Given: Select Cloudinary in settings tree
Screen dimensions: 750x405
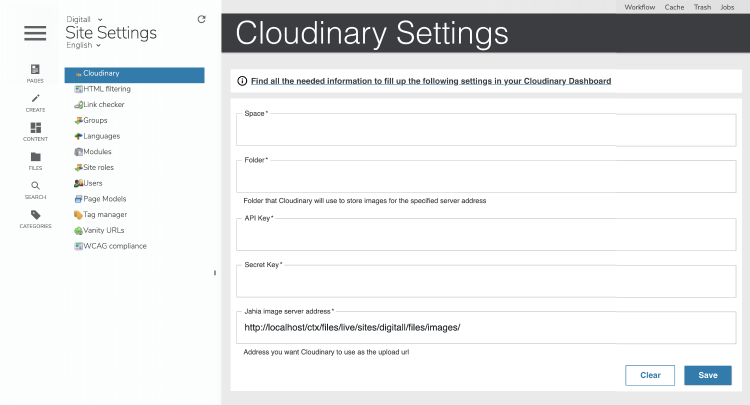Looking at the screenshot, I should 134,75.
